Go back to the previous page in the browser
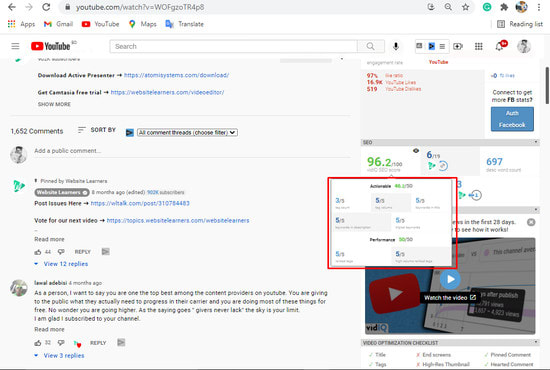The width and height of the screenshot is (550, 370). coord(12,7)
